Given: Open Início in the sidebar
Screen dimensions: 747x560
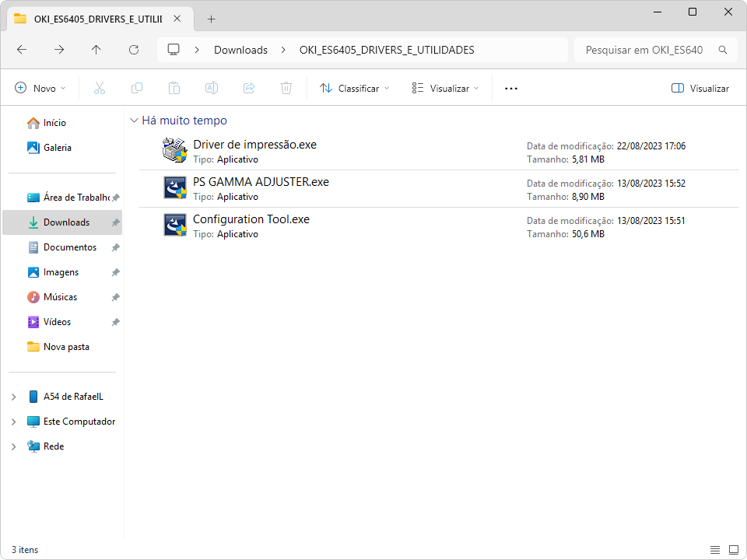Looking at the screenshot, I should tap(54, 123).
